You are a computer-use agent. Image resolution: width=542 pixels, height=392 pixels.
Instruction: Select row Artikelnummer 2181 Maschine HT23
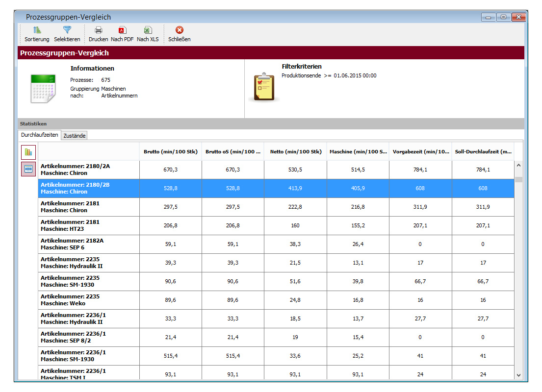[276, 225]
